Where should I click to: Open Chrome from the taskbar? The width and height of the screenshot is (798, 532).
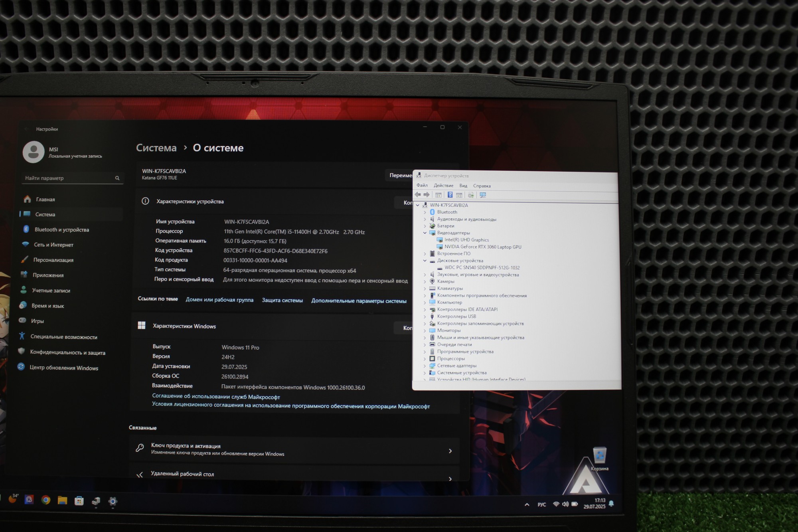pos(46,500)
